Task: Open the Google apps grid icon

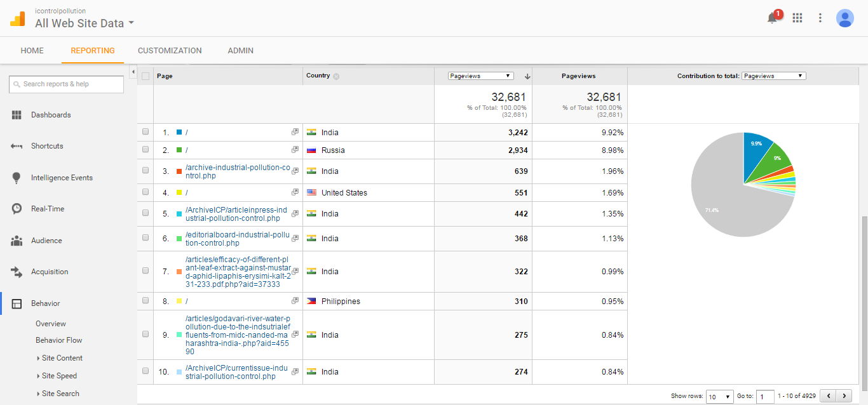Action: [797, 18]
